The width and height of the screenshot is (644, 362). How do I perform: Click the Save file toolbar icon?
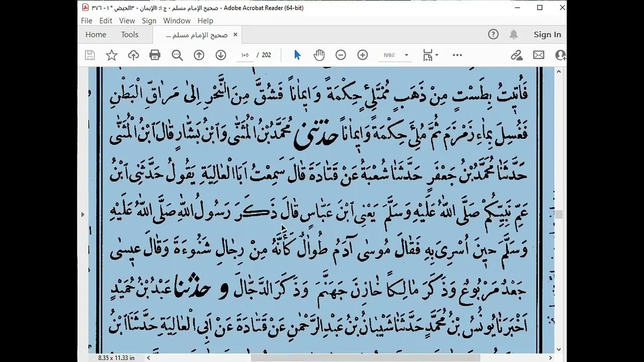point(90,55)
